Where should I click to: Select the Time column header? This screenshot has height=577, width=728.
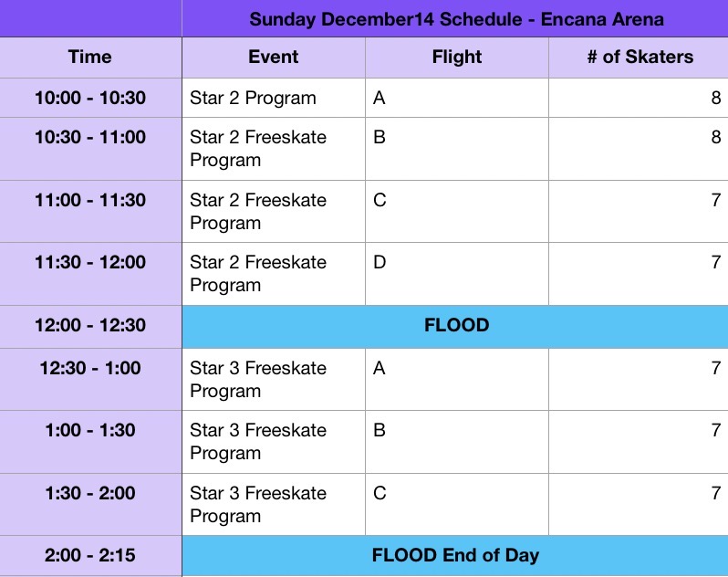(x=90, y=57)
